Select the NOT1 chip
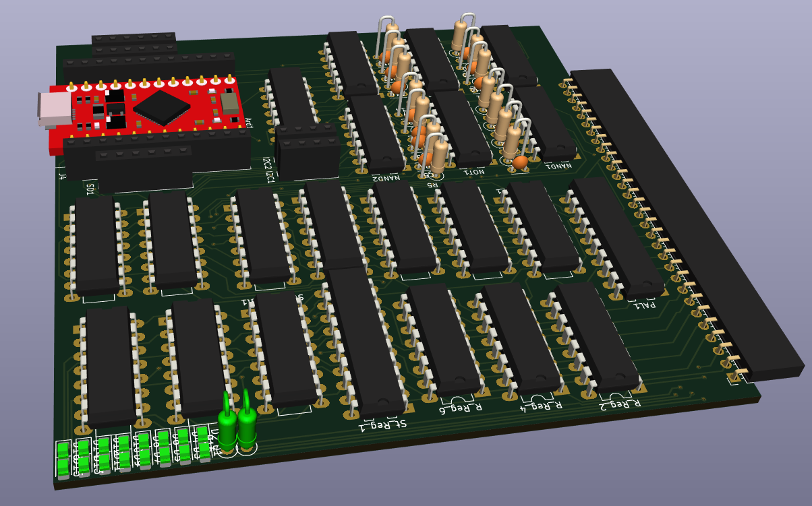This screenshot has width=812, height=506. 461,127
